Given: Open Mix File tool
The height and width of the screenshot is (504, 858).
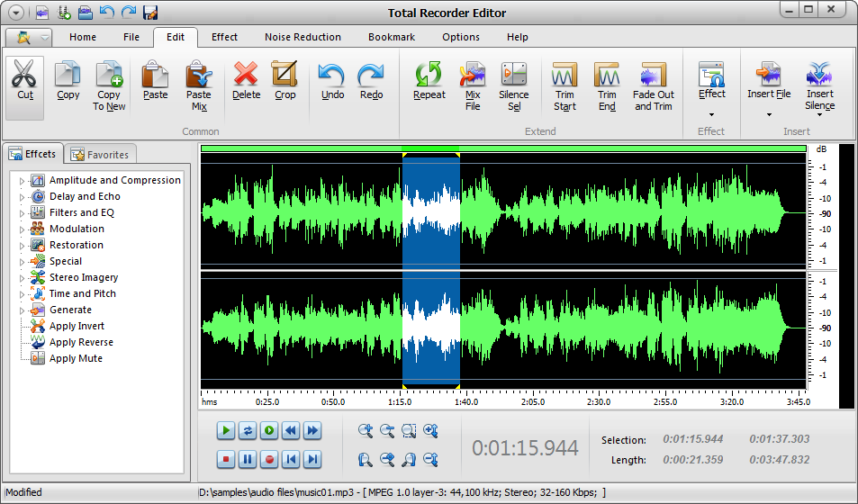Looking at the screenshot, I should (x=473, y=86).
